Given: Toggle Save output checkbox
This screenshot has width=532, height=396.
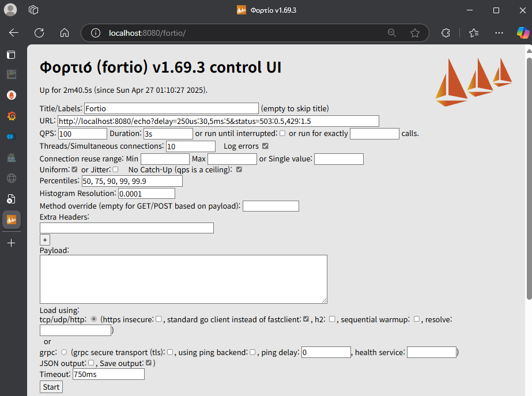Looking at the screenshot, I should [149, 363].
